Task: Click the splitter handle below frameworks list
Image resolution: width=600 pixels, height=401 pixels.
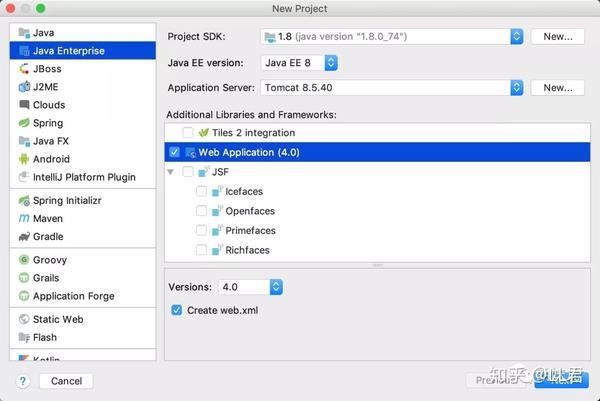Action: [x=378, y=265]
